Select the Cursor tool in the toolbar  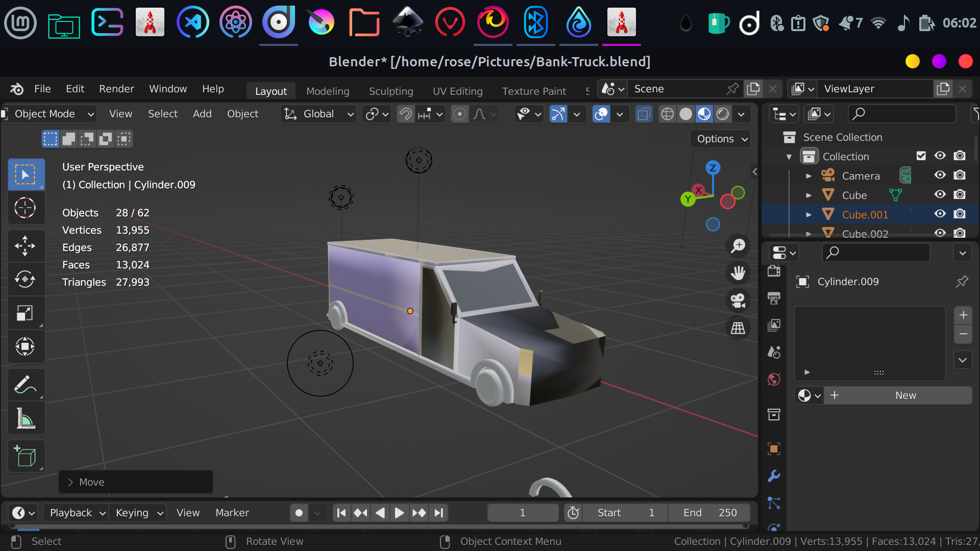pos(25,208)
